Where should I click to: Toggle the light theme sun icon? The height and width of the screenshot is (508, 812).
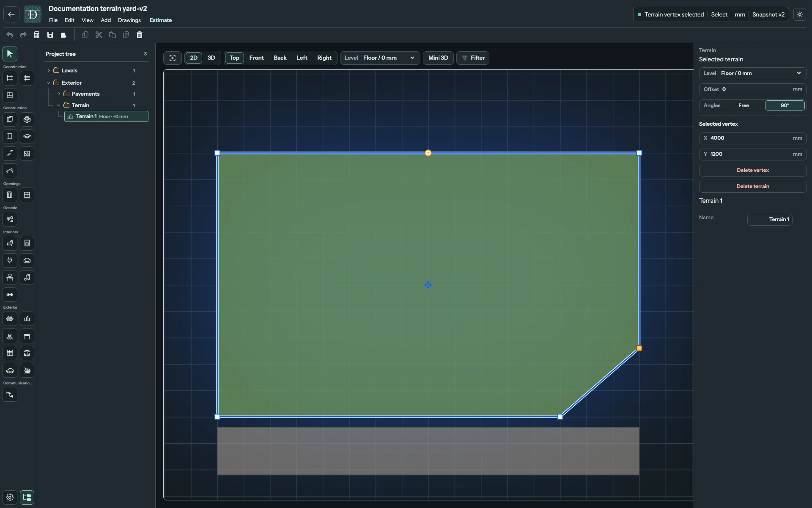coord(800,14)
